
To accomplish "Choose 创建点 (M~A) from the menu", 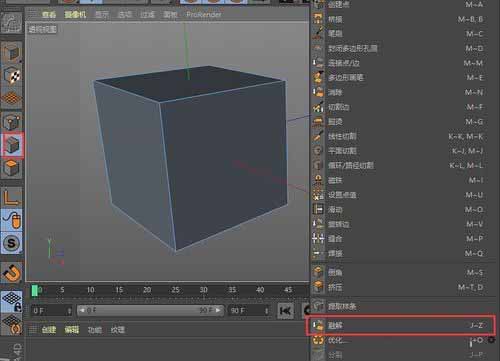I will point(404,4).
